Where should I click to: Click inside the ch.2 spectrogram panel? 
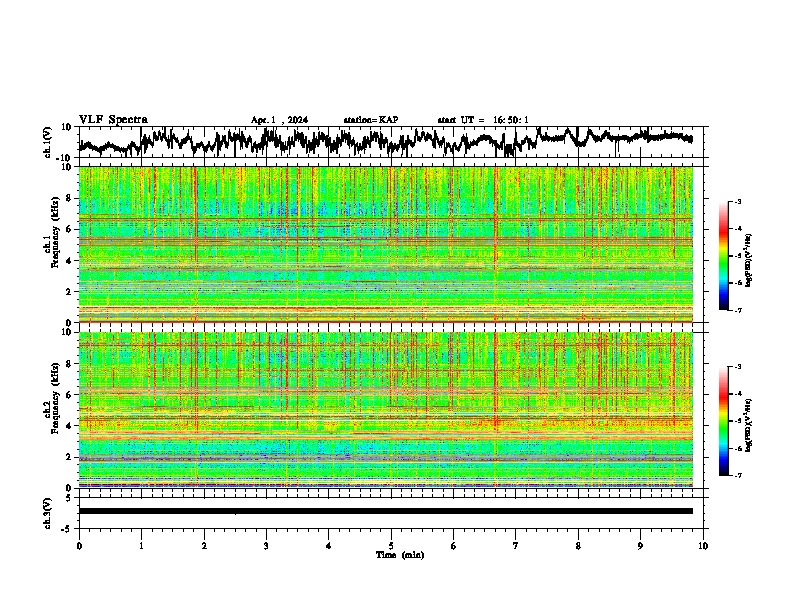click(386, 410)
